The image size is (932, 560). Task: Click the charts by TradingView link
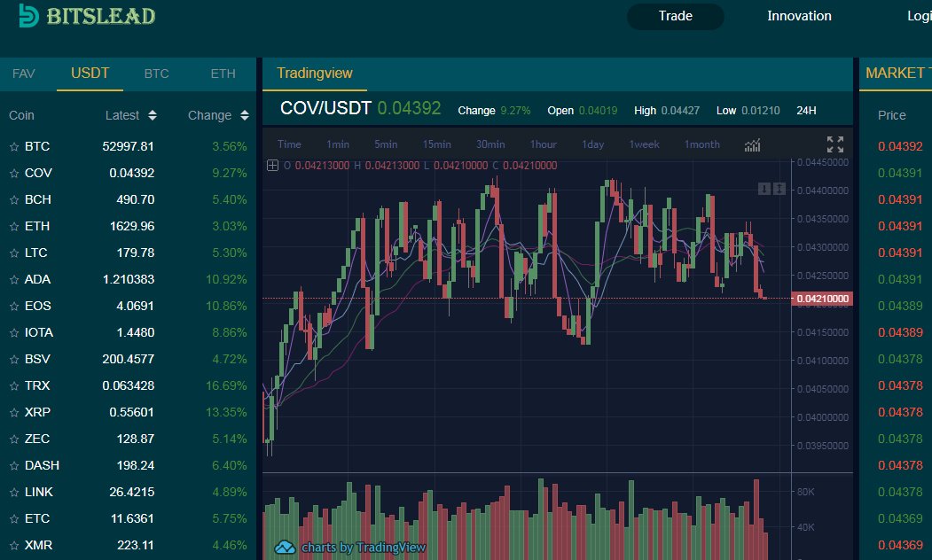(364, 548)
